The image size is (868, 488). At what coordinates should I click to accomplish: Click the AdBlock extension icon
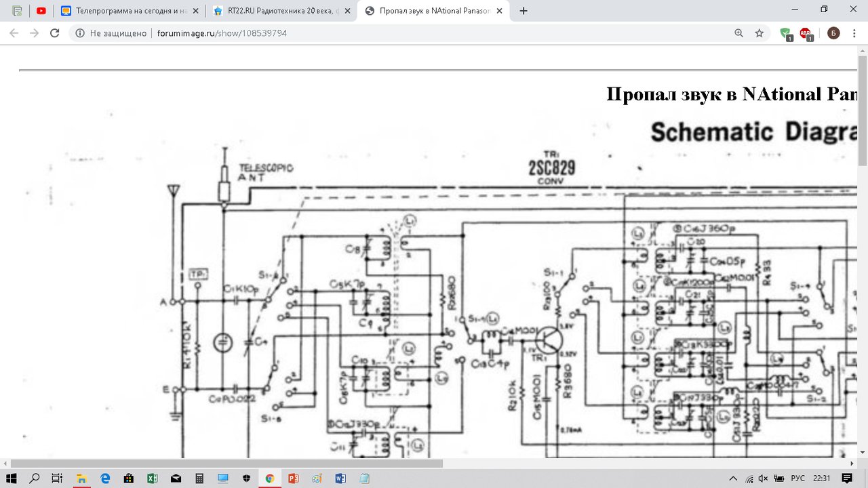click(805, 33)
